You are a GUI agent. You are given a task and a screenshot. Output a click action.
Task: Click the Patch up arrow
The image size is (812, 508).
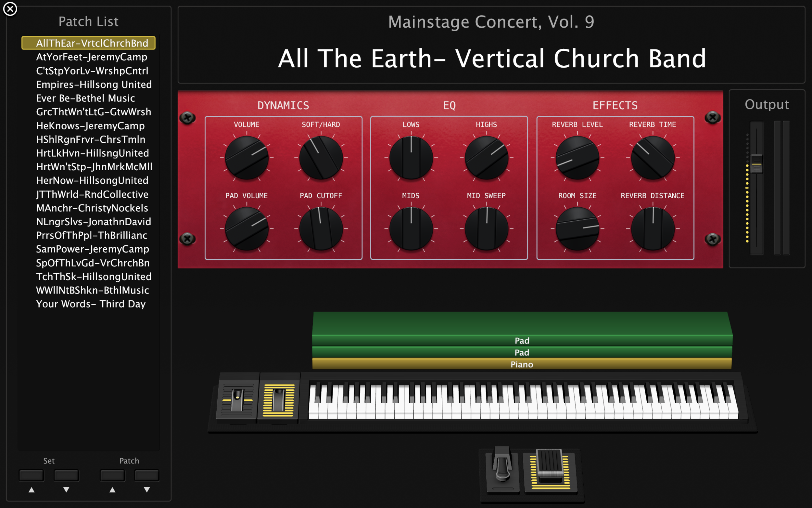tap(112, 490)
